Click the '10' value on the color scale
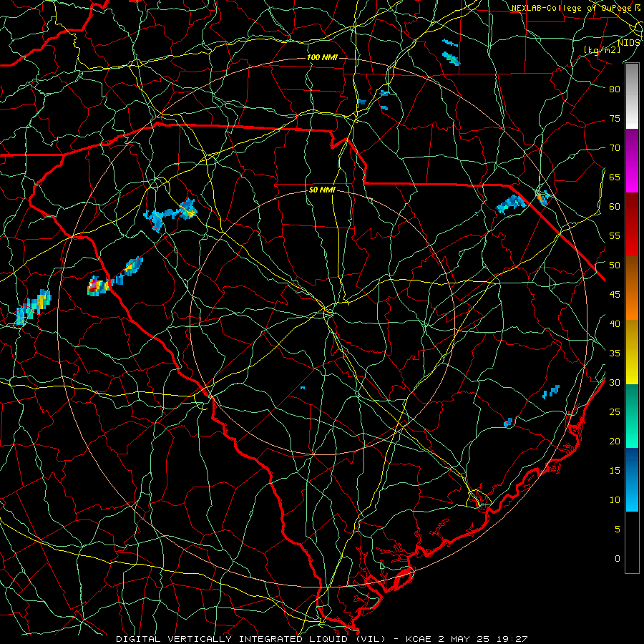The image size is (644, 644). pos(615,500)
